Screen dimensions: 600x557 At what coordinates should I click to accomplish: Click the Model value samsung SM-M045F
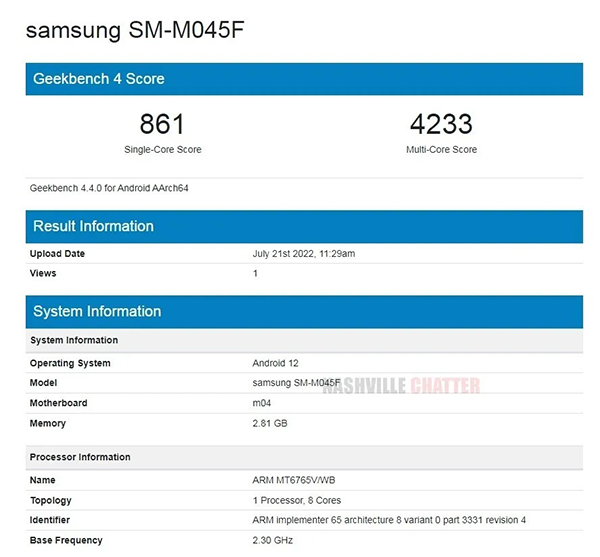[x=296, y=383]
